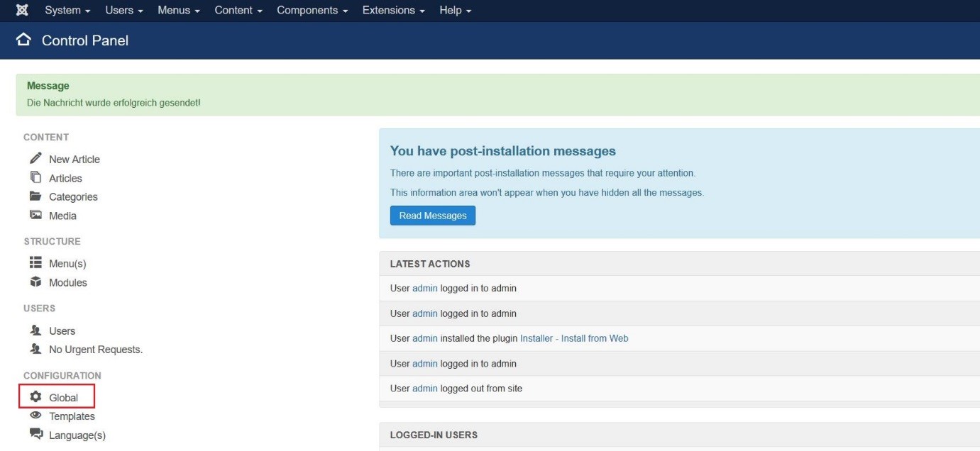Expand the Users dropdown in navbar

tap(124, 11)
